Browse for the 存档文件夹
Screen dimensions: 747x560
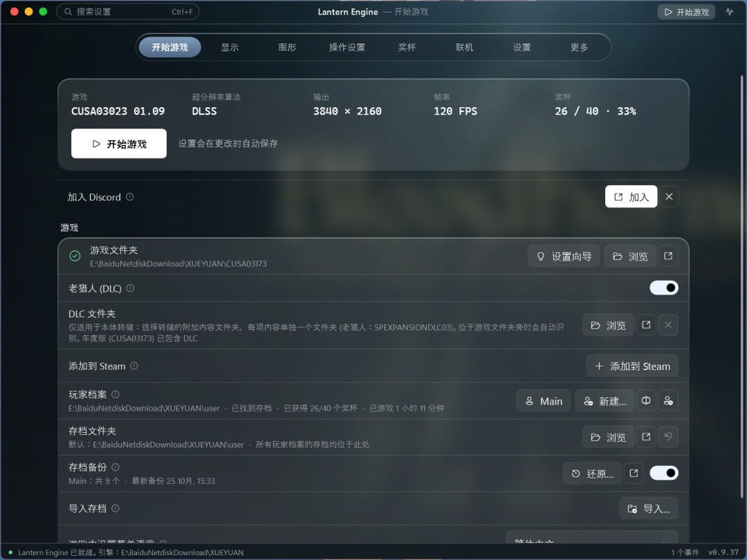(608, 437)
